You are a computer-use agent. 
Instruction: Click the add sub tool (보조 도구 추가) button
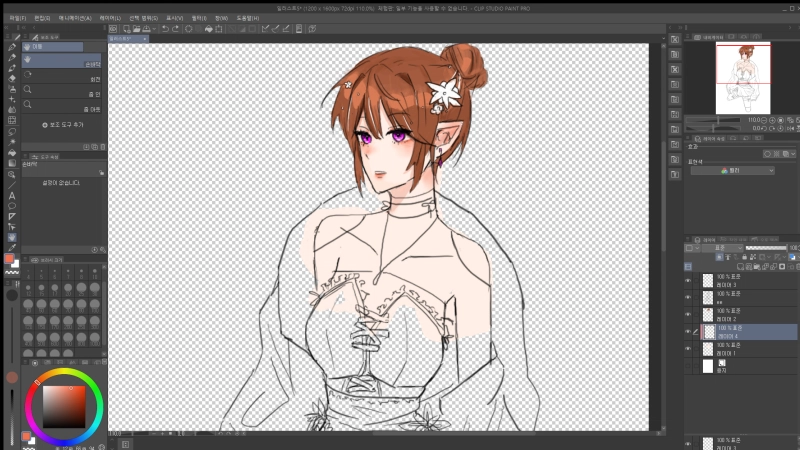pos(62,125)
